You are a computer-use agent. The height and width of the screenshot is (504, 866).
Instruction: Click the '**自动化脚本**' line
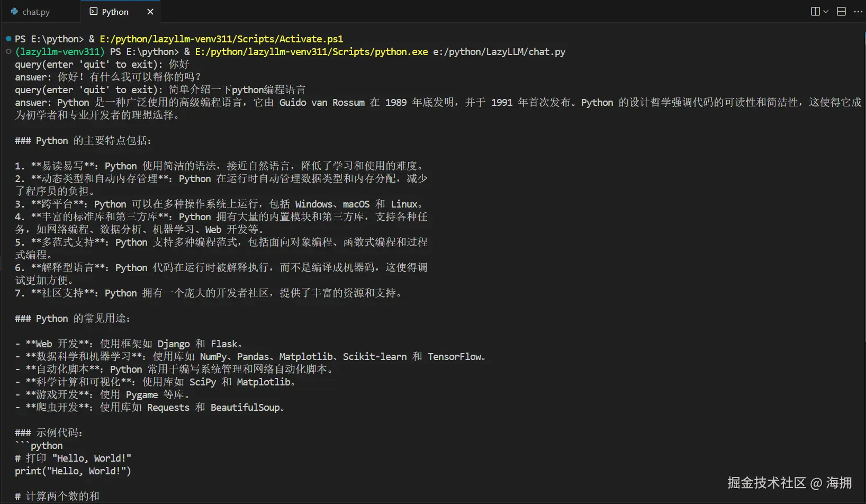click(175, 369)
